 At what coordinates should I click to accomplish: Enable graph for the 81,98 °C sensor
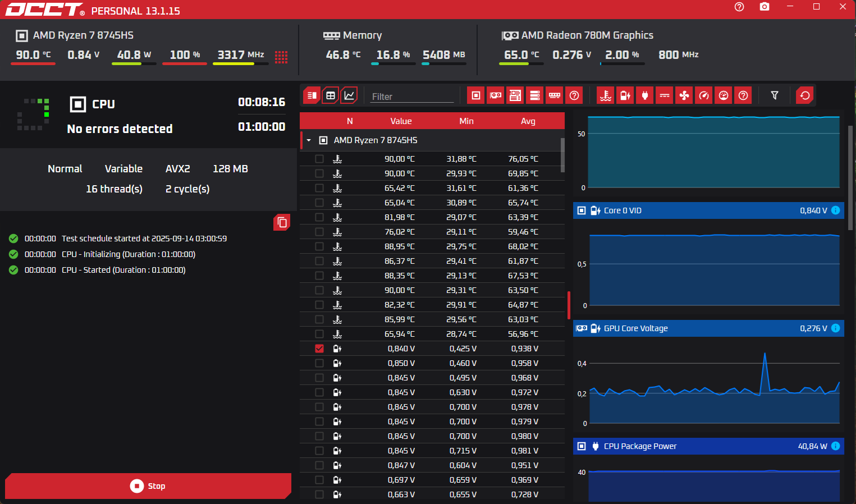[319, 217]
